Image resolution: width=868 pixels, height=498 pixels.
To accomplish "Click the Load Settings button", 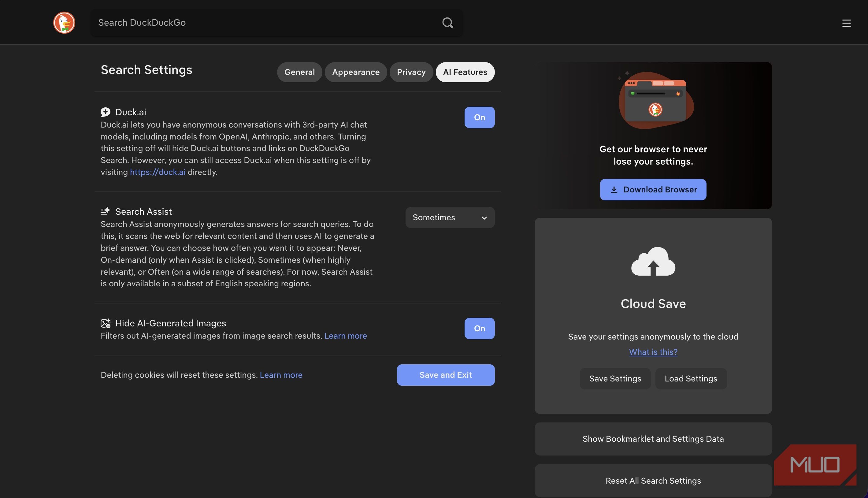I will coord(691,379).
